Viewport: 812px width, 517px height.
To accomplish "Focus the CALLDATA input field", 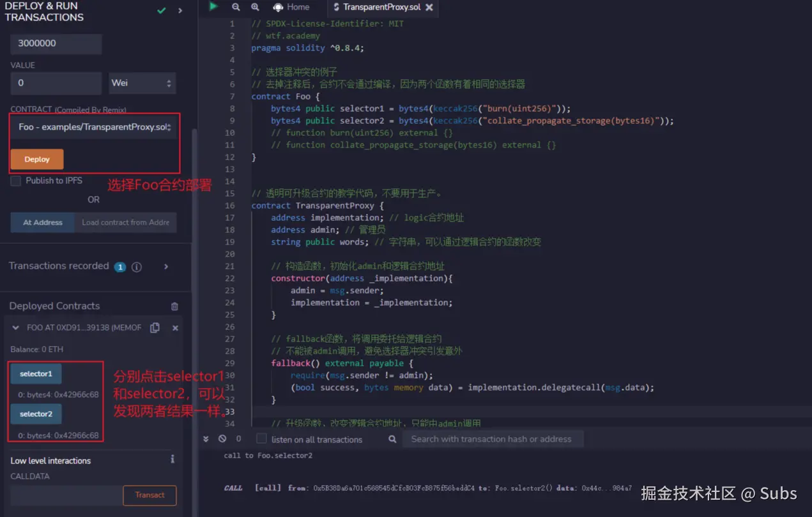I will pos(66,495).
